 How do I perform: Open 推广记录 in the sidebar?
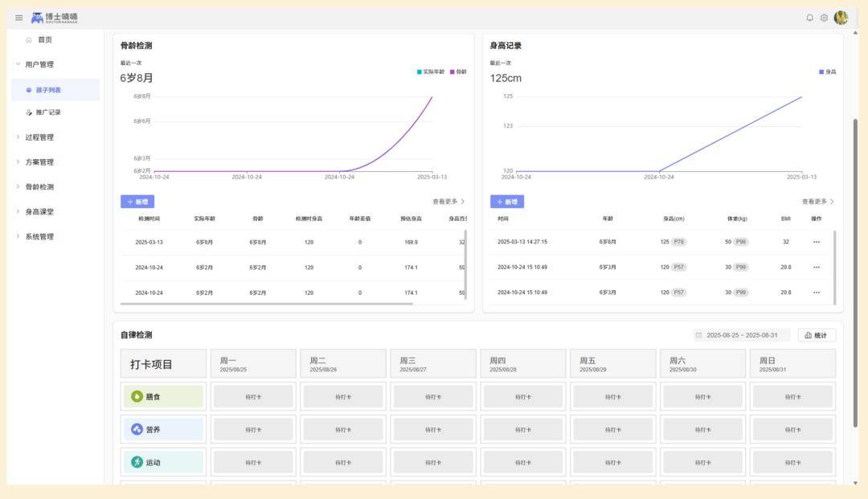point(47,112)
